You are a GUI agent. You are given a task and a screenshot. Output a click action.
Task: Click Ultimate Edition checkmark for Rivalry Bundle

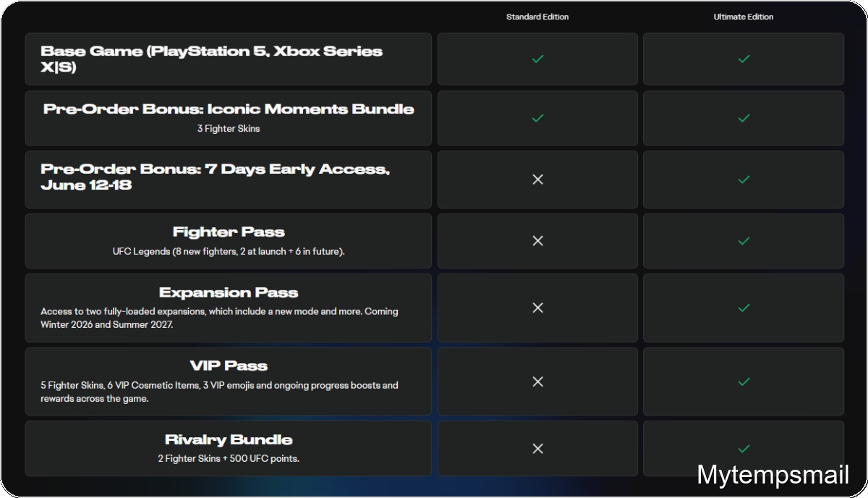point(744,449)
